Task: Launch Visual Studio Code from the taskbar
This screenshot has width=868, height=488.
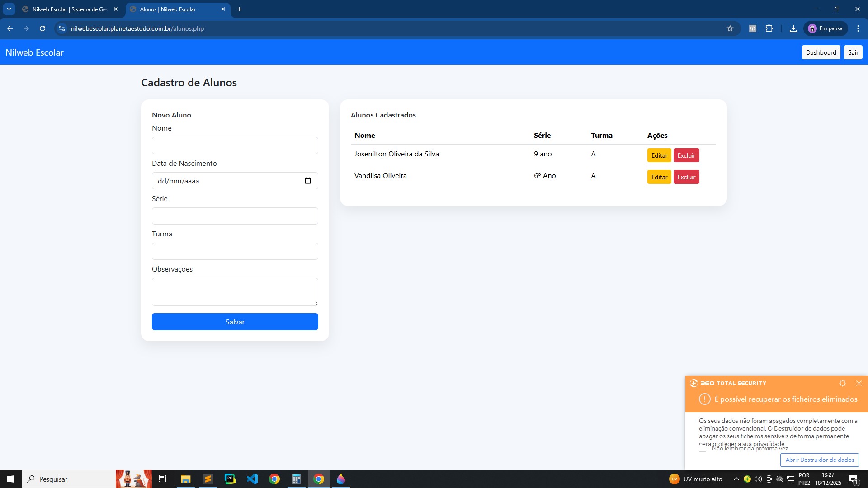Action: [252, 479]
